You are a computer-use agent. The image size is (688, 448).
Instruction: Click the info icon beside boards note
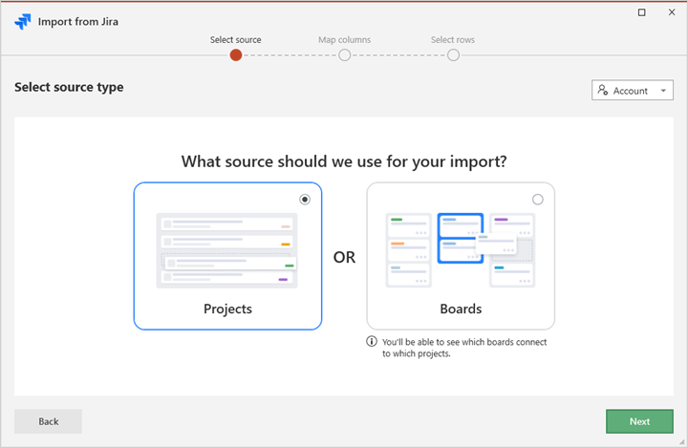[x=372, y=341]
